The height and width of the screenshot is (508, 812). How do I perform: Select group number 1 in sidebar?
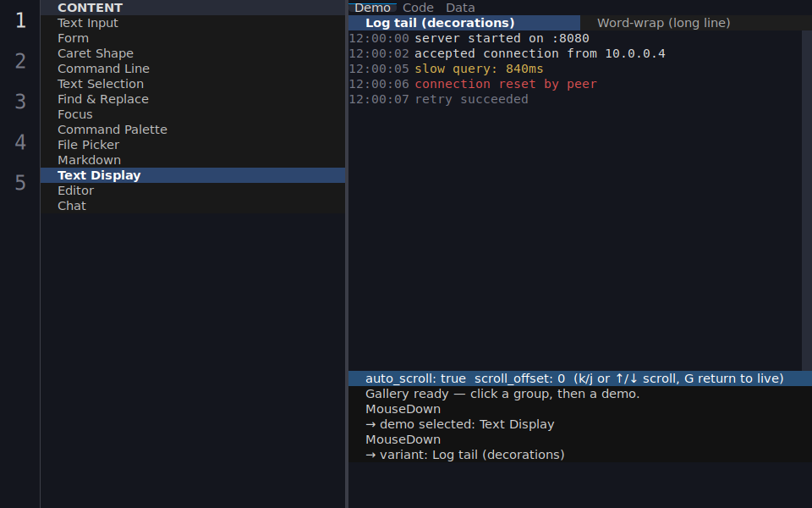[20, 20]
